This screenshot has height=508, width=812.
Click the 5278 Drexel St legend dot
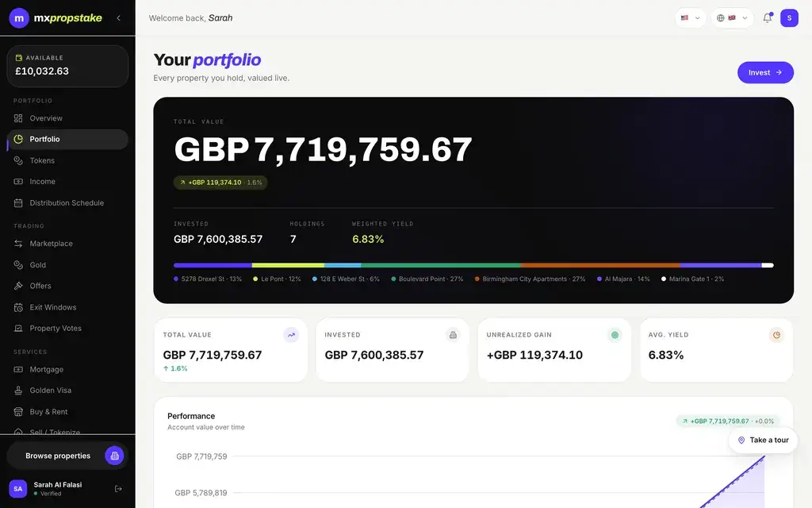(176, 279)
